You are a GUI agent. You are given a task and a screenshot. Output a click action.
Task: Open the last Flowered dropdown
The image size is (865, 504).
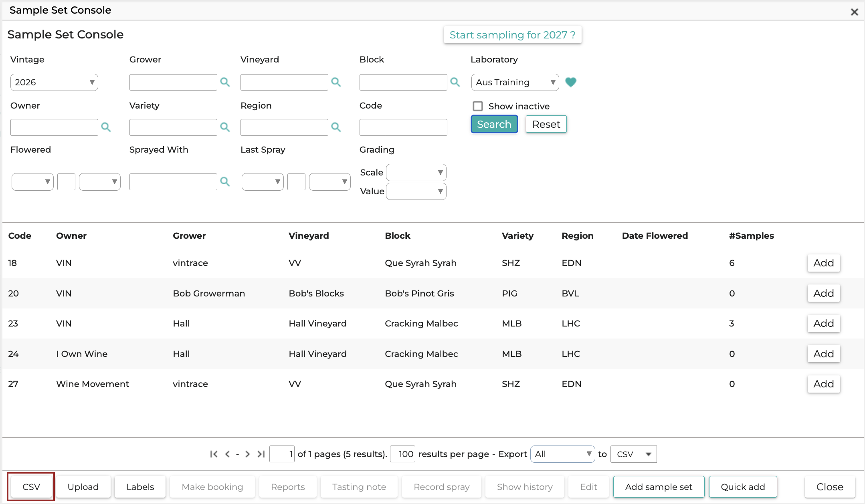[x=100, y=181]
